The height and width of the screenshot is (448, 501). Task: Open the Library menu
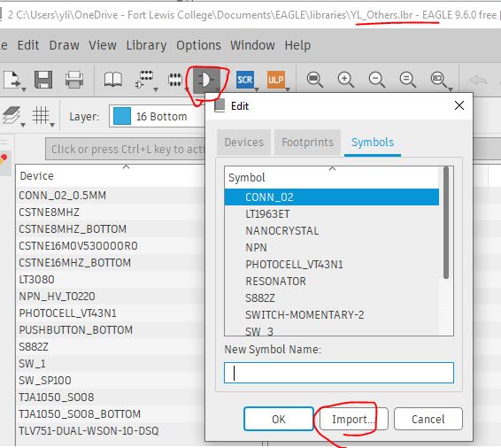146,45
